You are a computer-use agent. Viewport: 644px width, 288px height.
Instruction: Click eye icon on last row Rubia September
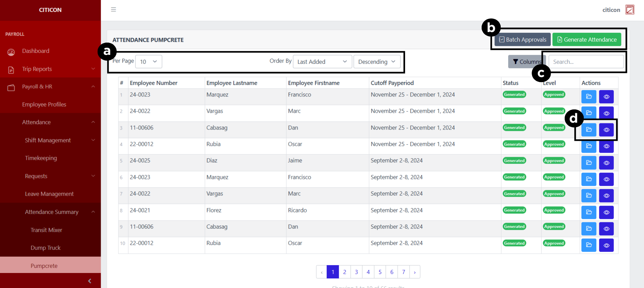tap(606, 245)
